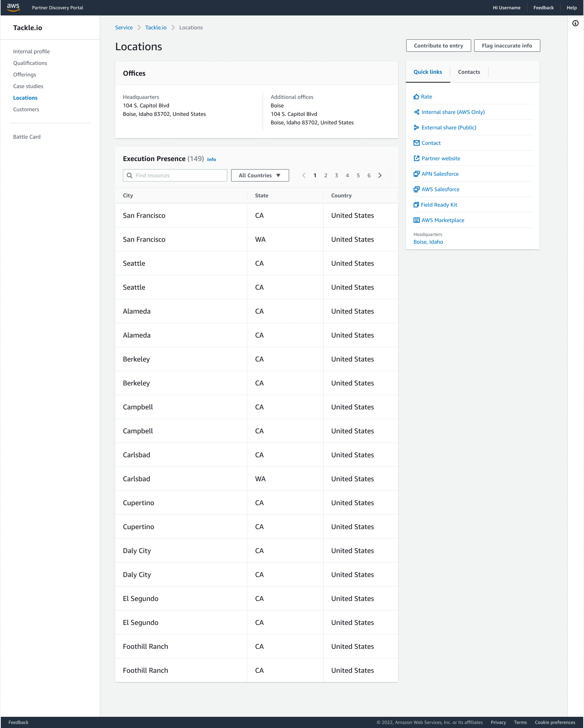This screenshot has width=584, height=728.
Task: Open the AWS Marketplace link
Action: click(x=443, y=220)
